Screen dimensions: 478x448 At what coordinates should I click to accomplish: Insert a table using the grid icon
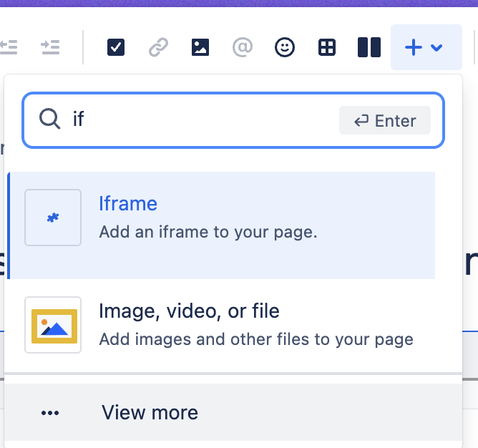click(327, 47)
